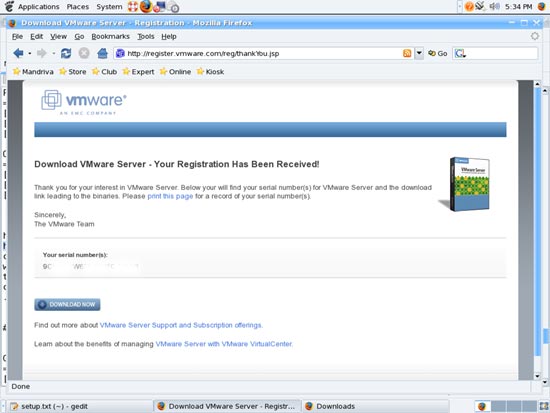This screenshot has height=413, width=550.
Task: Click the Go button beside the address bar
Action: (x=438, y=53)
